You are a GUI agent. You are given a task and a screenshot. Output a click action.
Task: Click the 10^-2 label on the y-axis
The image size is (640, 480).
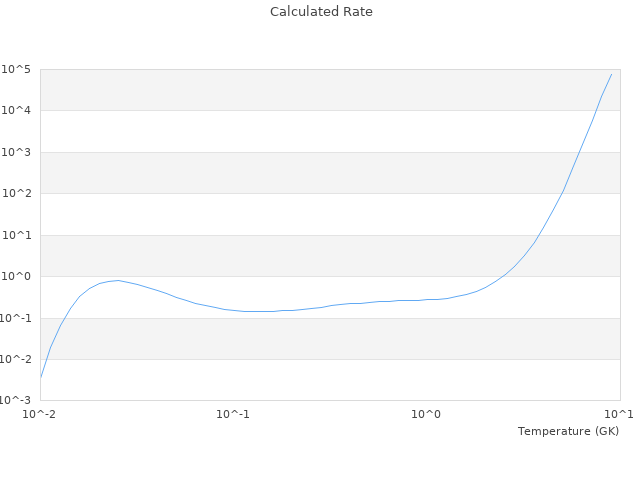pyautogui.click(x=15, y=360)
